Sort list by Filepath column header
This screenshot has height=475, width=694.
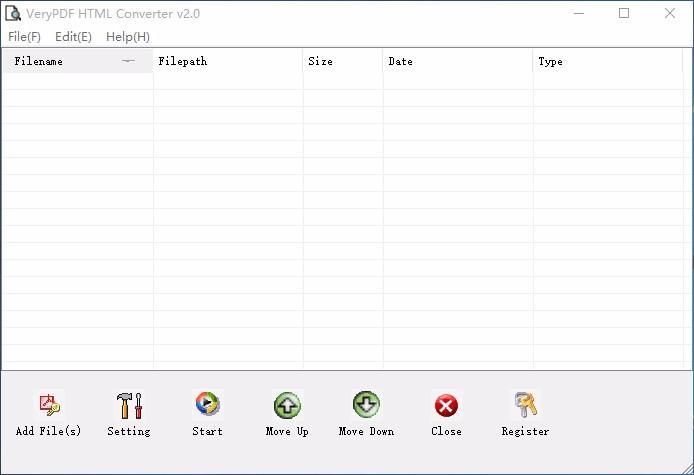click(x=228, y=61)
